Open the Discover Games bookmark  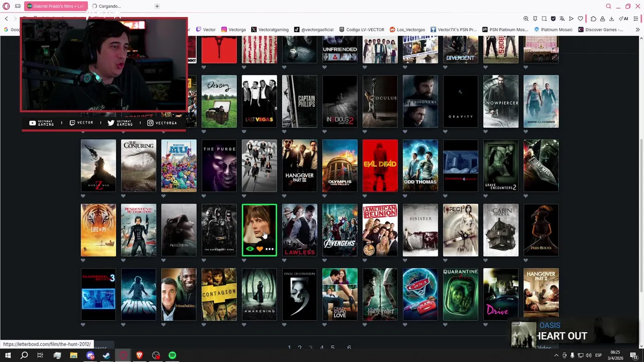[x=600, y=30]
